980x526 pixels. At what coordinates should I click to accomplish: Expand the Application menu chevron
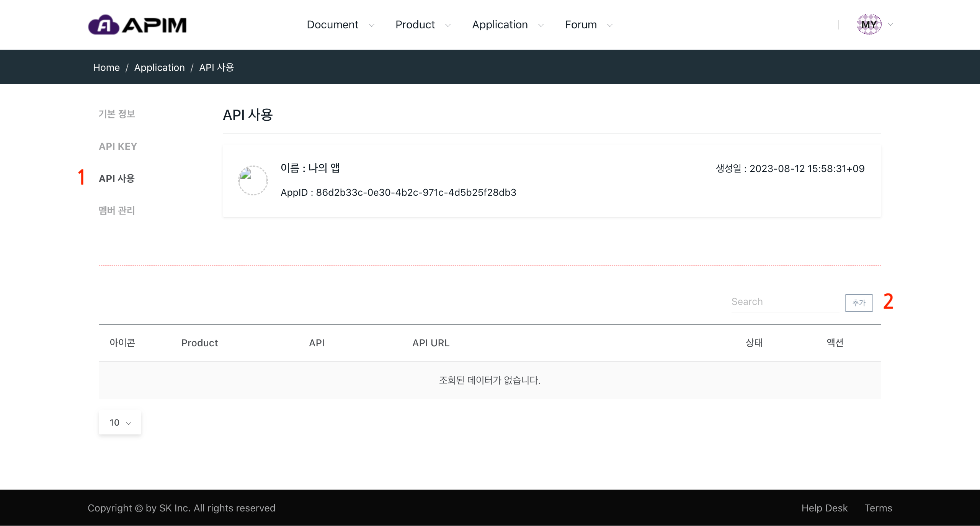click(541, 25)
